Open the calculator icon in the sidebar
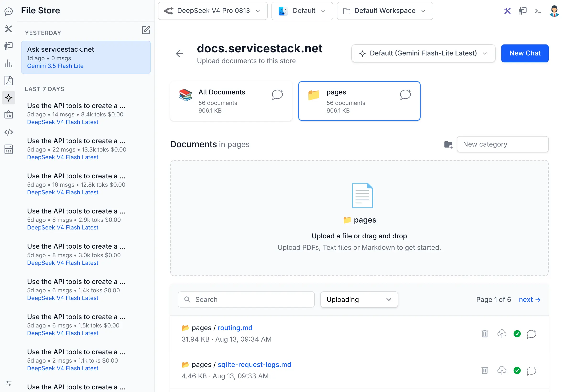This screenshot has width=564, height=392. [x=9, y=149]
